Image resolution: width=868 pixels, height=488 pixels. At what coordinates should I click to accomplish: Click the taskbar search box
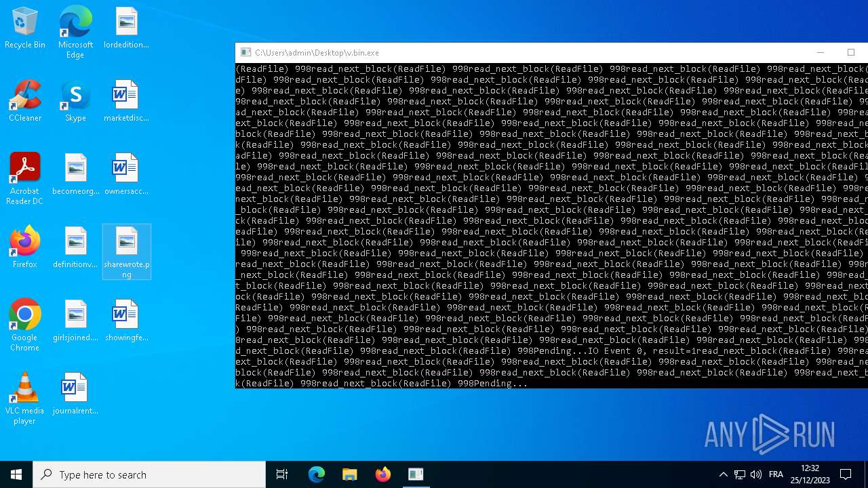[x=149, y=474]
